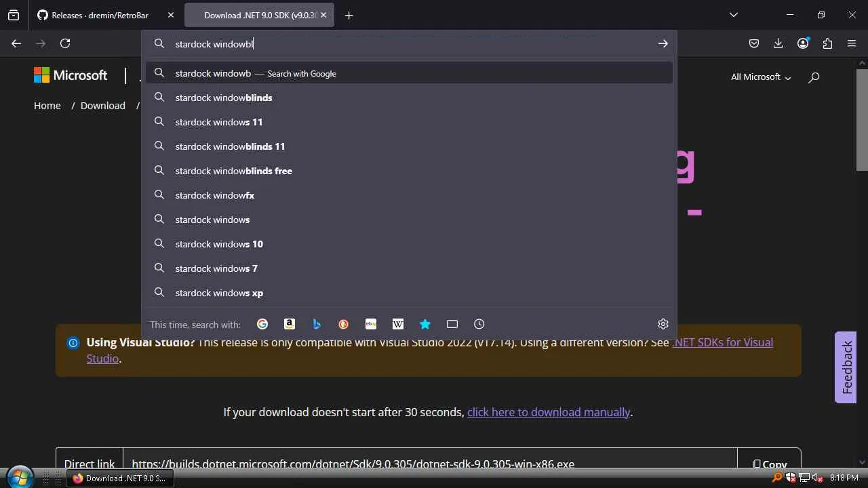Open a new browser tab

pos(349,15)
